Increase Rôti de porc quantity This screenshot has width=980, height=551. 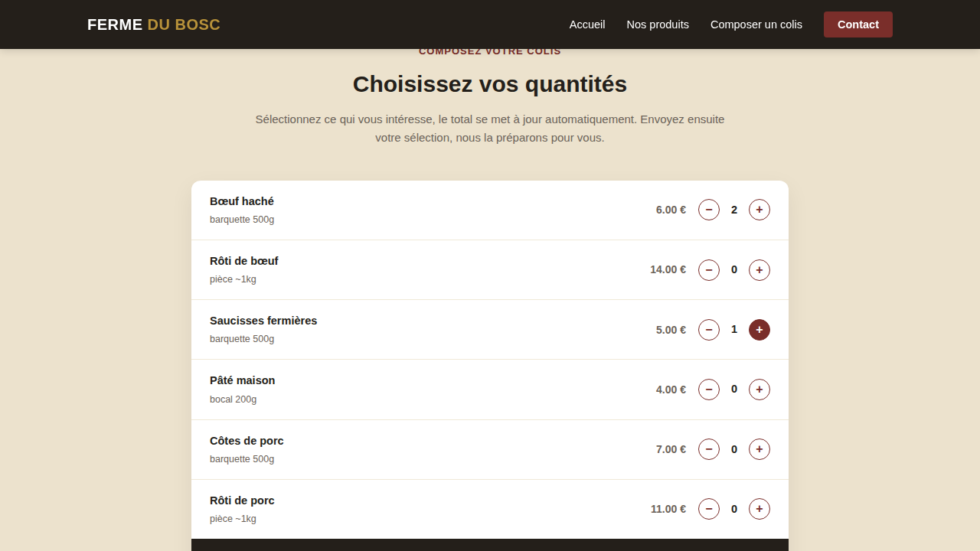[759, 509]
